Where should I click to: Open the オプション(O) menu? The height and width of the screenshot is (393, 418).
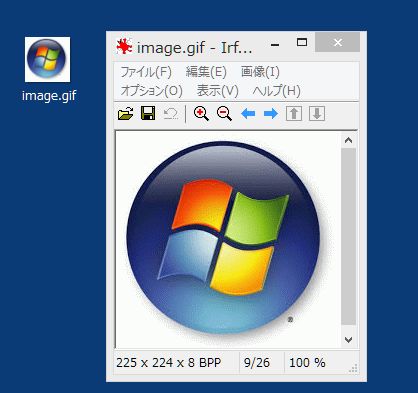152,90
